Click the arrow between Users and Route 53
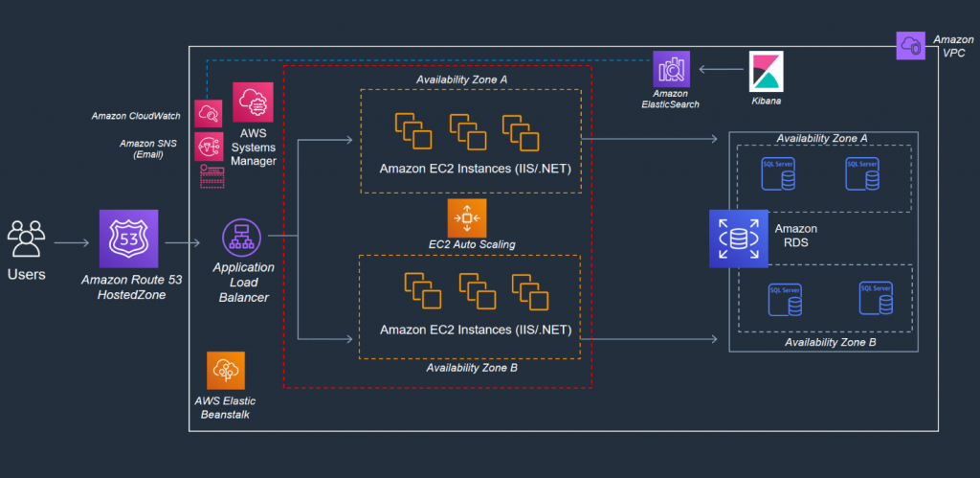This screenshot has width=980, height=478. coord(72,242)
